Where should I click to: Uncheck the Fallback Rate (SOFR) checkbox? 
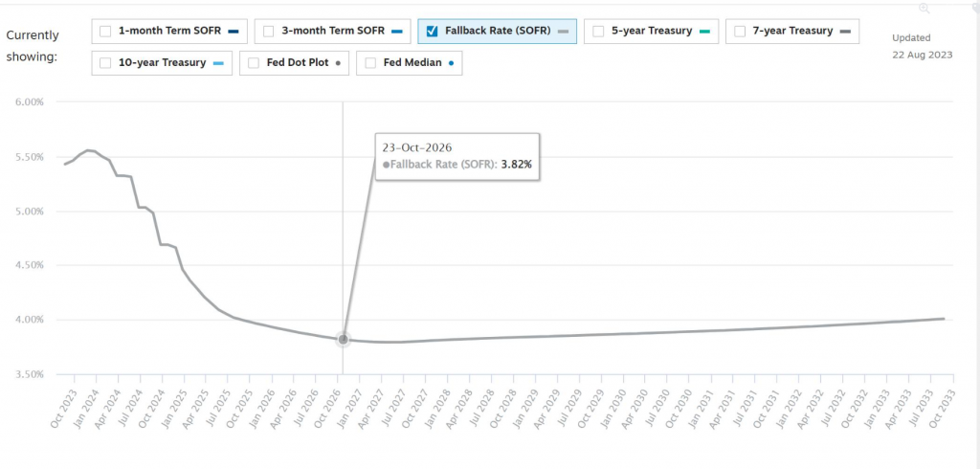(432, 31)
